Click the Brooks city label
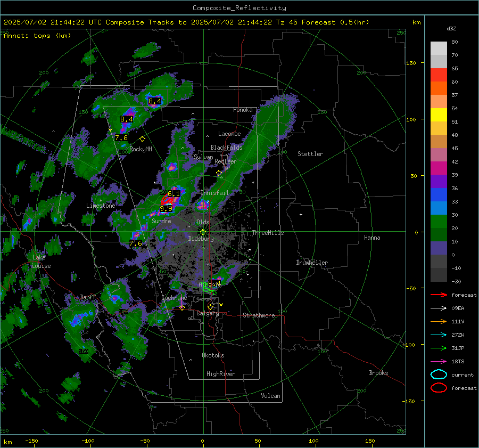 click(x=378, y=373)
